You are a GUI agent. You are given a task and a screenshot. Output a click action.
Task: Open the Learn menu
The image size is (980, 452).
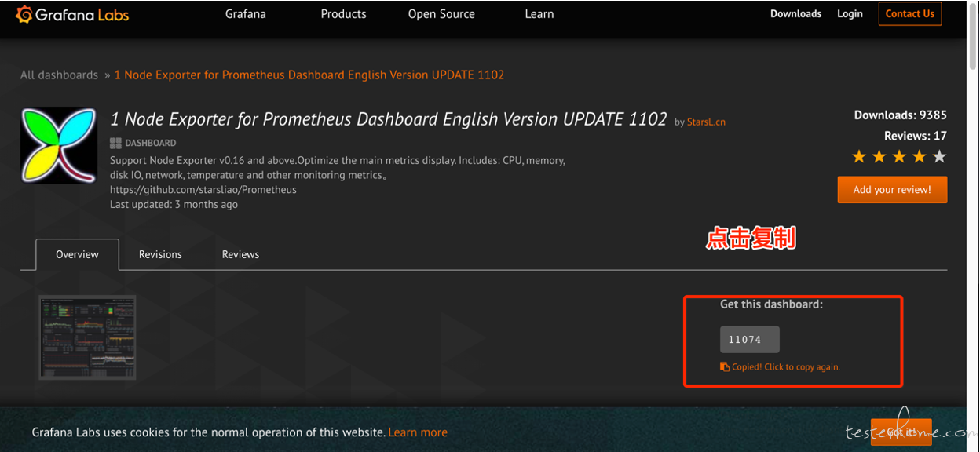(x=539, y=14)
